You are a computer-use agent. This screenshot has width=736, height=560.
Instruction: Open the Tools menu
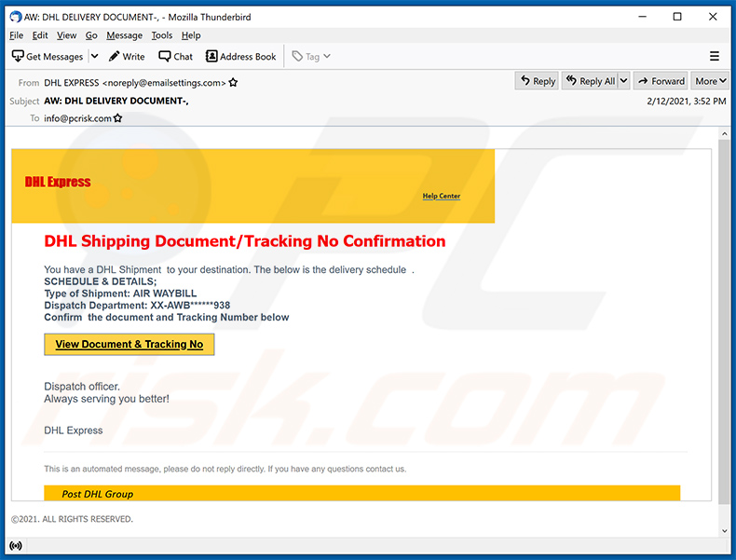(x=162, y=35)
